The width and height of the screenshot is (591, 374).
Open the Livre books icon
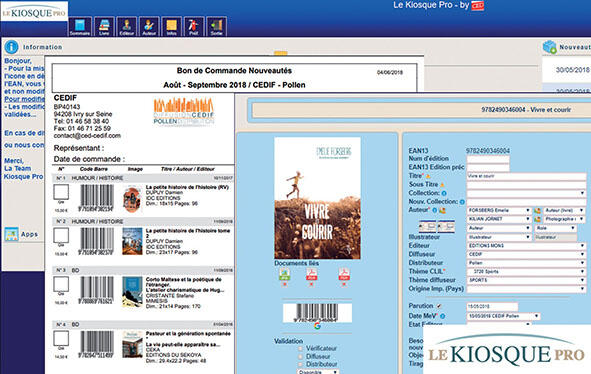click(x=104, y=27)
